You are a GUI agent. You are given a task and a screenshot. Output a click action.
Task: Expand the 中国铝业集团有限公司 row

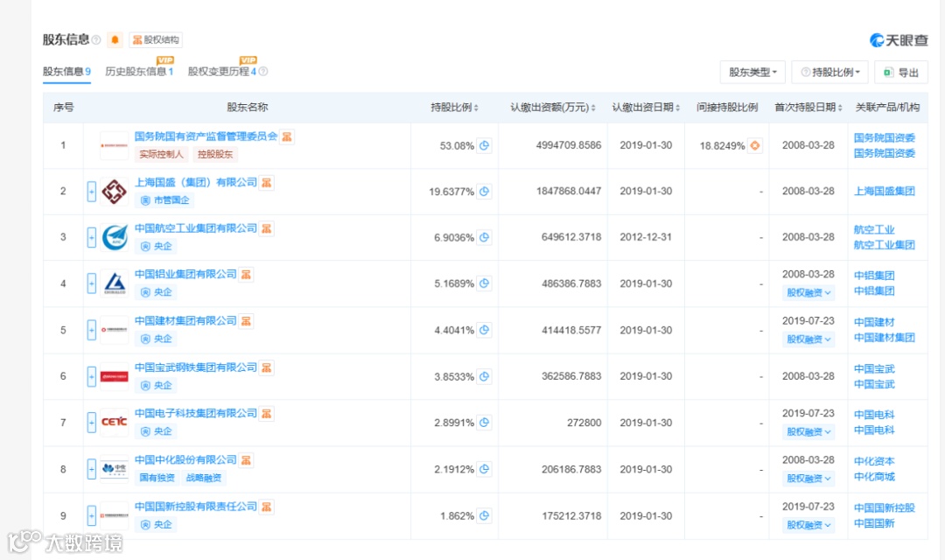pos(91,283)
